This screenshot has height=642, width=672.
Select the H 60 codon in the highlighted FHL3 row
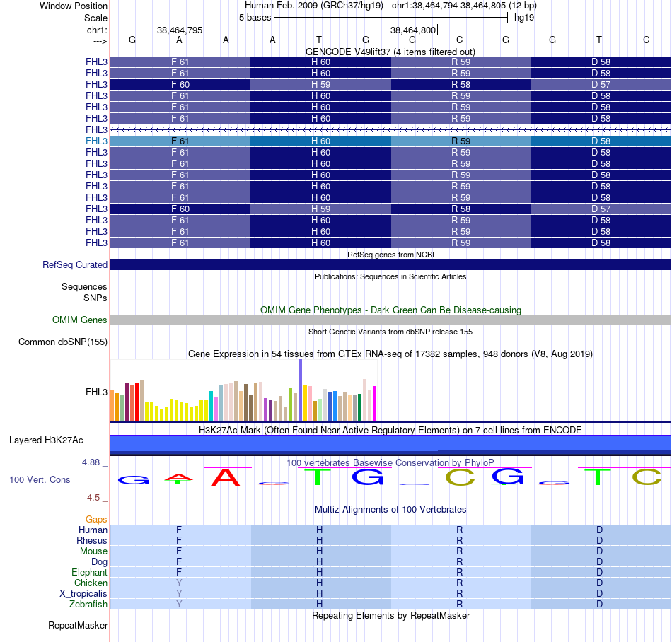[320, 141]
